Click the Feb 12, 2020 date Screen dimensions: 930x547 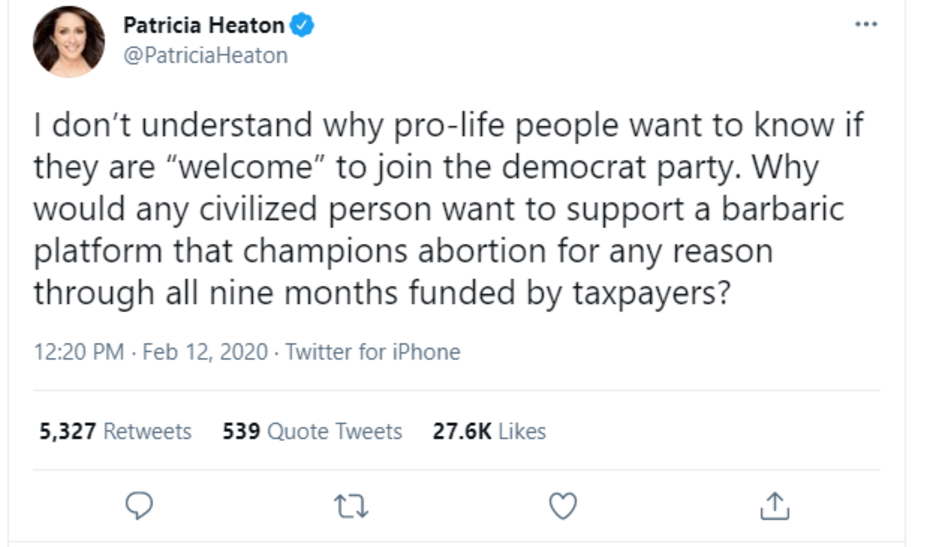(205, 352)
